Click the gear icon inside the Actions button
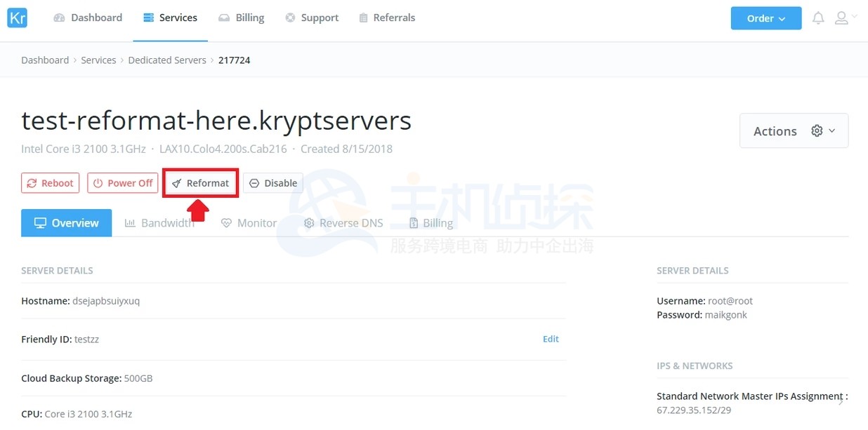Screen dimensions: 868x430 [x=817, y=130]
